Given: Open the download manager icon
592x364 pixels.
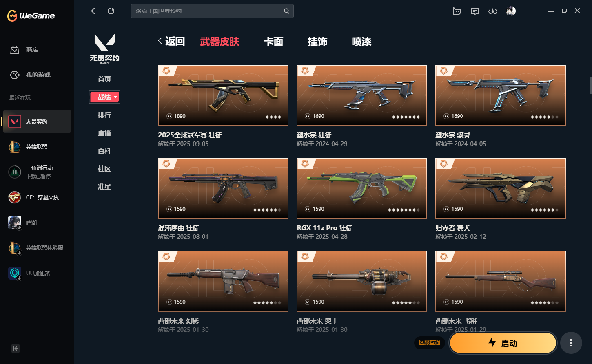Looking at the screenshot, I should [493, 11].
